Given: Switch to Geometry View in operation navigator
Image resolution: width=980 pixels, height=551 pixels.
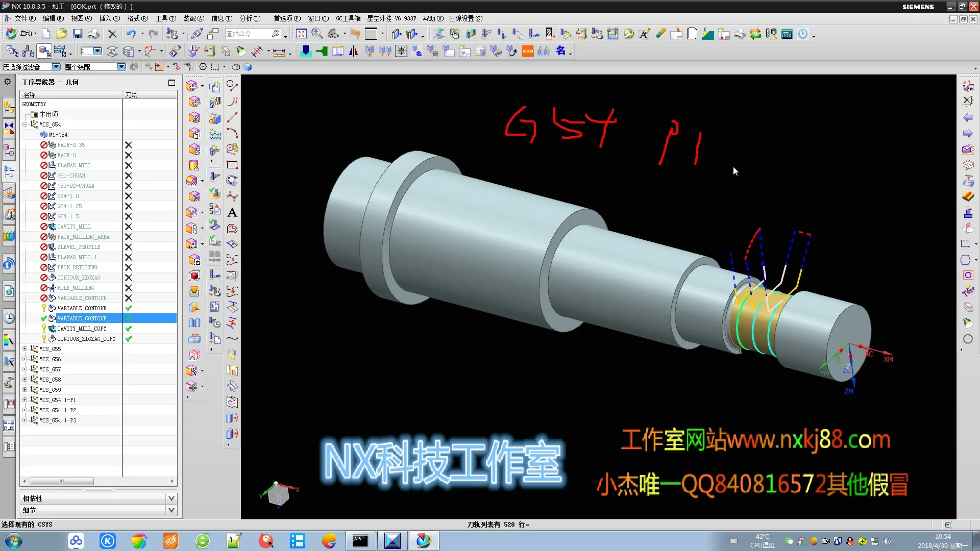Looking at the screenshot, I should [44, 51].
